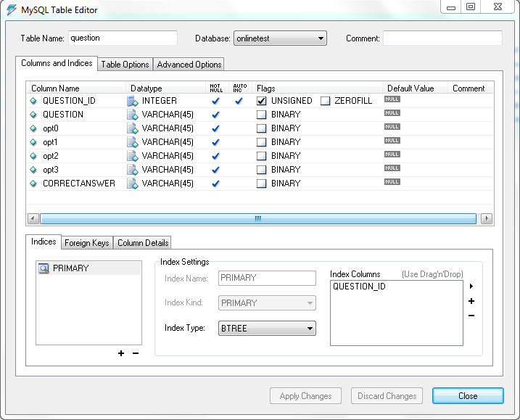Click the Default Value column header
Viewport: 520px width, 420px height.
coord(410,88)
